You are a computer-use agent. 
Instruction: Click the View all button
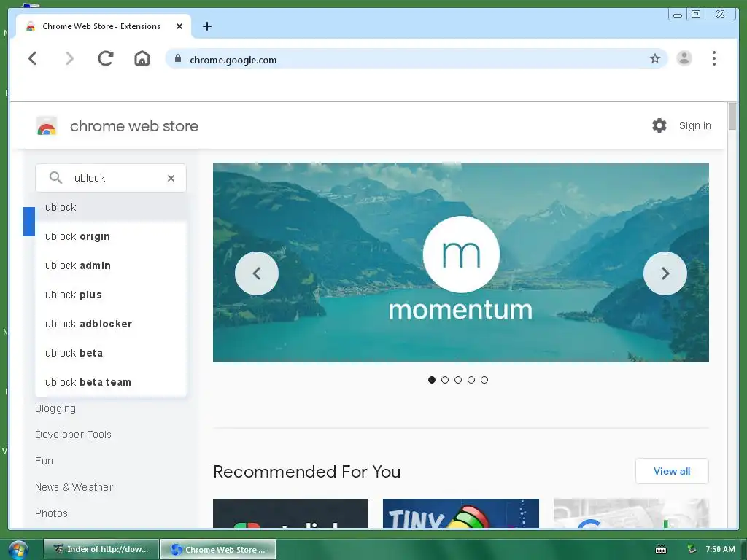pyautogui.click(x=672, y=472)
